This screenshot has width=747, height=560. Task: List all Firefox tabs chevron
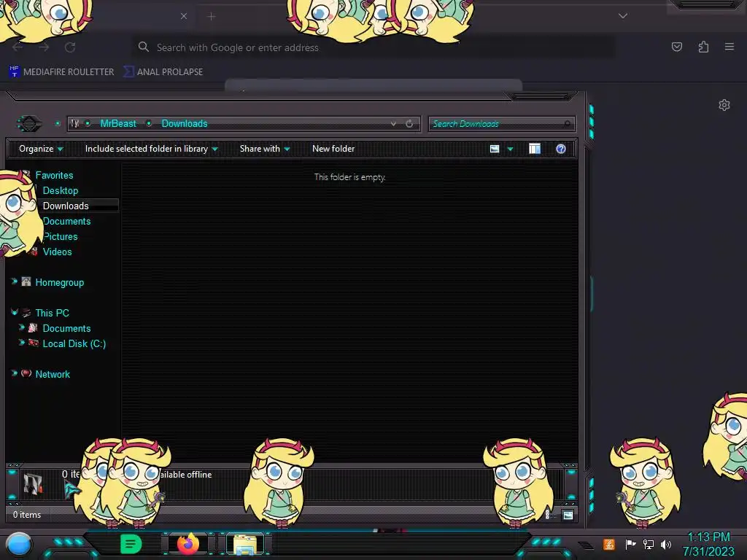(623, 16)
